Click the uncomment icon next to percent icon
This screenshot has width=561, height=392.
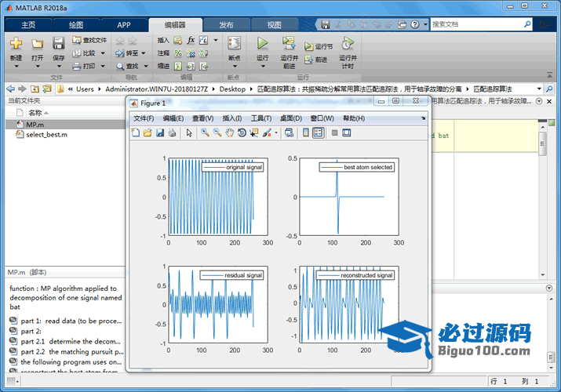click(191, 53)
